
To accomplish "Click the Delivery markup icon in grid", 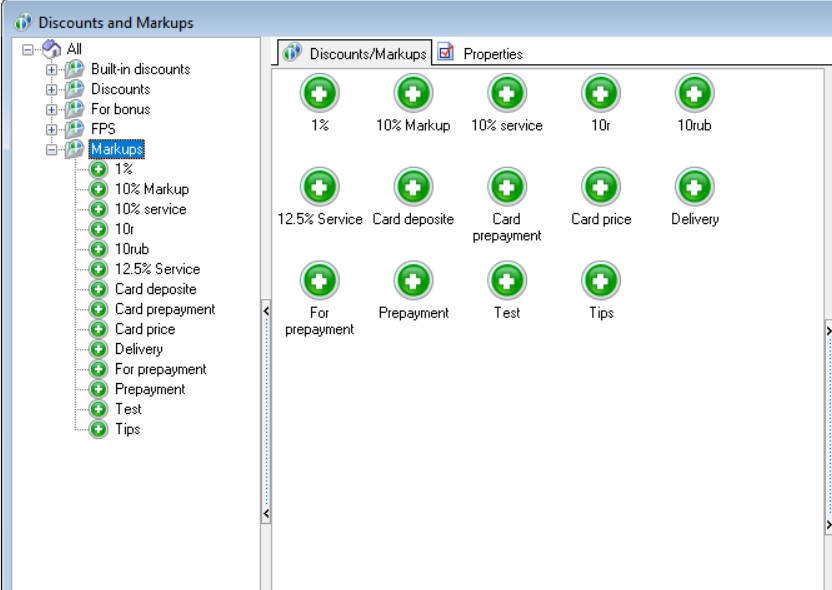I will (x=694, y=186).
